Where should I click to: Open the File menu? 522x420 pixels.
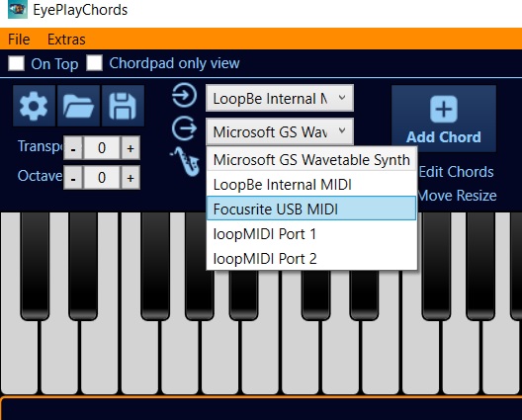[19, 40]
